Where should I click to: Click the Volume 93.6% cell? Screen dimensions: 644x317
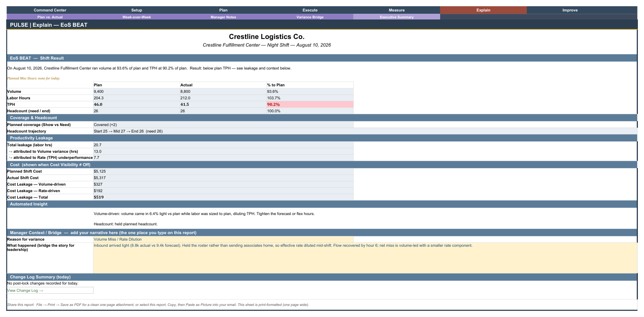coord(310,92)
